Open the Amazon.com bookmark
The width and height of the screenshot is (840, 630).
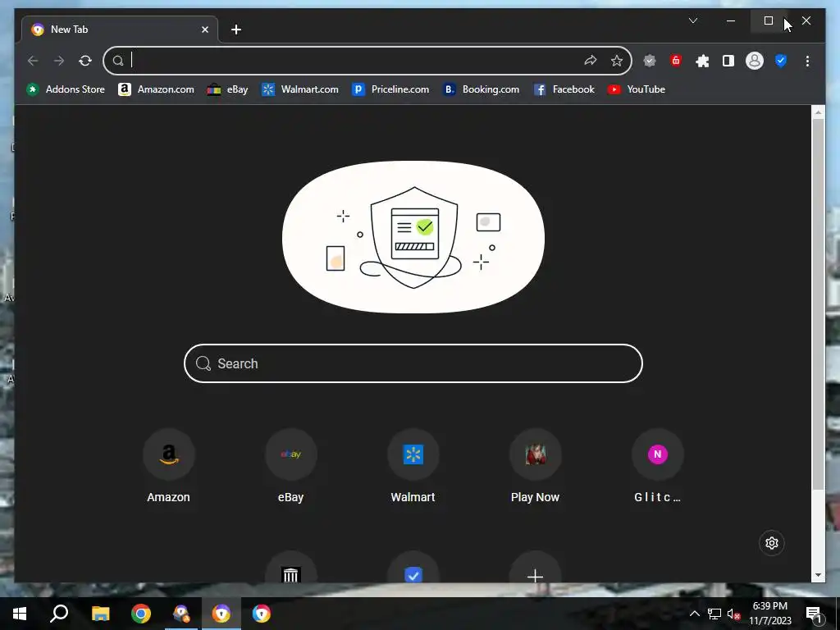pyautogui.click(x=156, y=89)
